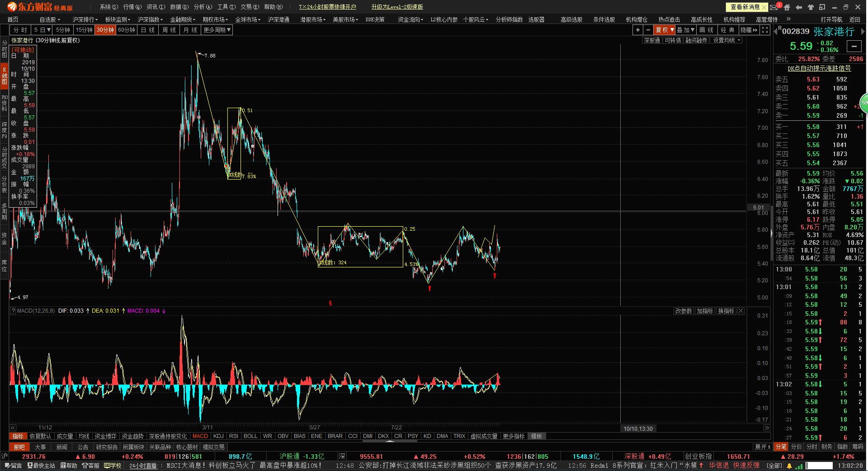This screenshot has width=868, height=471.
Task: Open the 公告 announcements tab
Action: pyautogui.click(x=83, y=447)
